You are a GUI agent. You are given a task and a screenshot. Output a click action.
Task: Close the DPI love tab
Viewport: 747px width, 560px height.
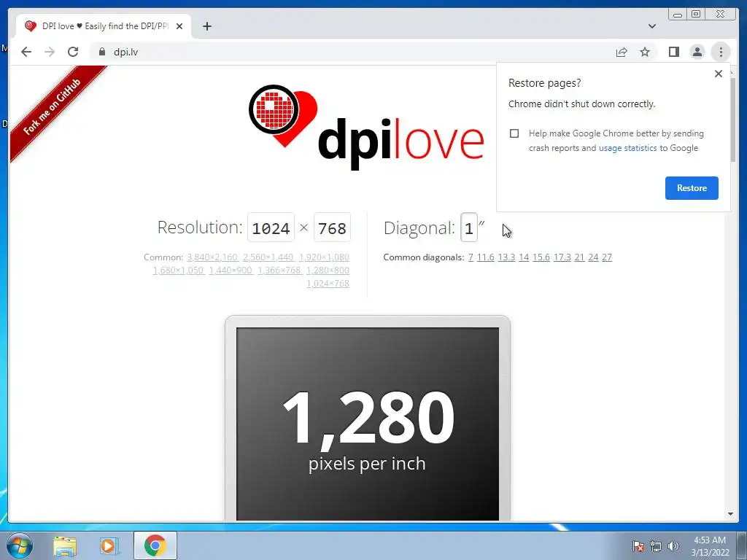(x=179, y=26)
